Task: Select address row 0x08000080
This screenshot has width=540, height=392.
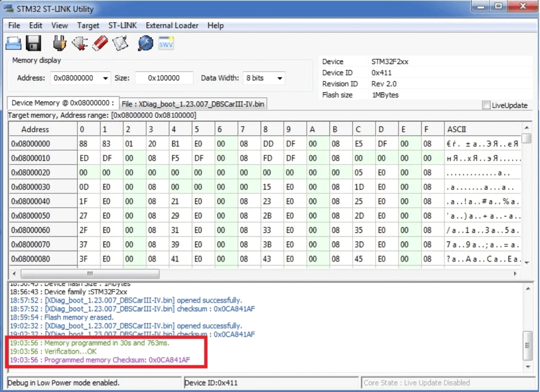Action: tap(43, 259)
